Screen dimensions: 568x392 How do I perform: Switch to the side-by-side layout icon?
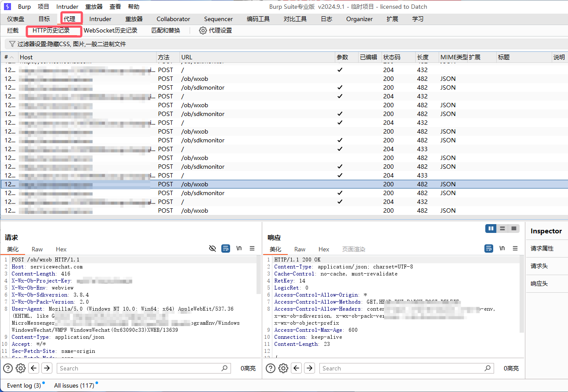[491, 229]
